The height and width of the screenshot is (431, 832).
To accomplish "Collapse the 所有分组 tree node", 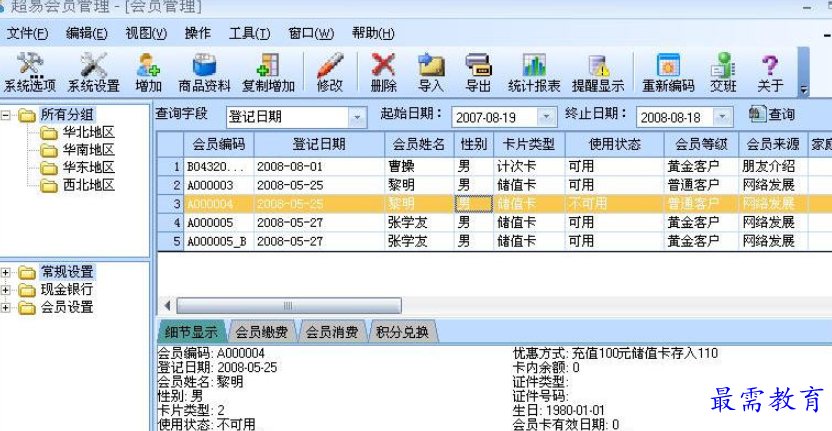I will tap(5, 115).
